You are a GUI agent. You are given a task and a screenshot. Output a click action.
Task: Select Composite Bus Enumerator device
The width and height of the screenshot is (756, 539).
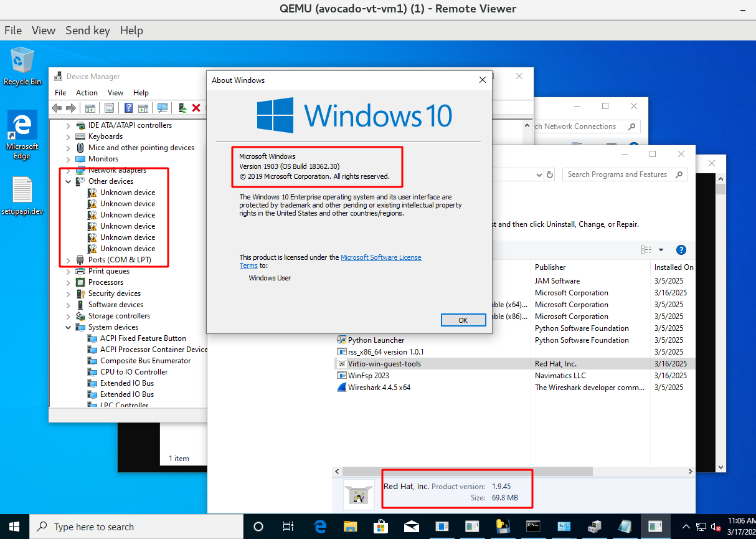pyautogui.click(x=145, y=361)
